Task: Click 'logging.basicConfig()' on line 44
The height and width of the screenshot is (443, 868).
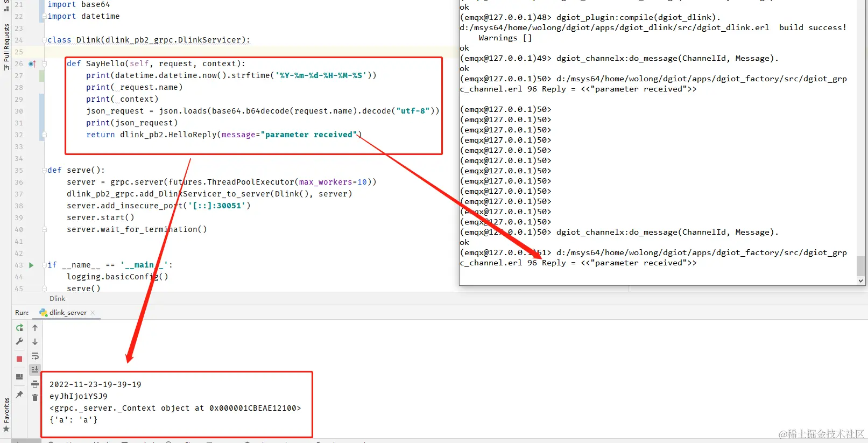Action: 117,277
